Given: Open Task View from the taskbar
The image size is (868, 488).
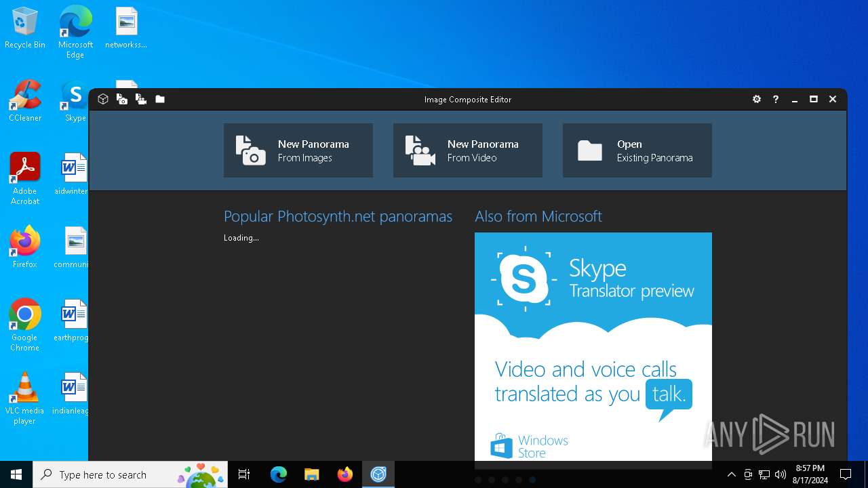Looking at the screenshot, I should (244, 474).
